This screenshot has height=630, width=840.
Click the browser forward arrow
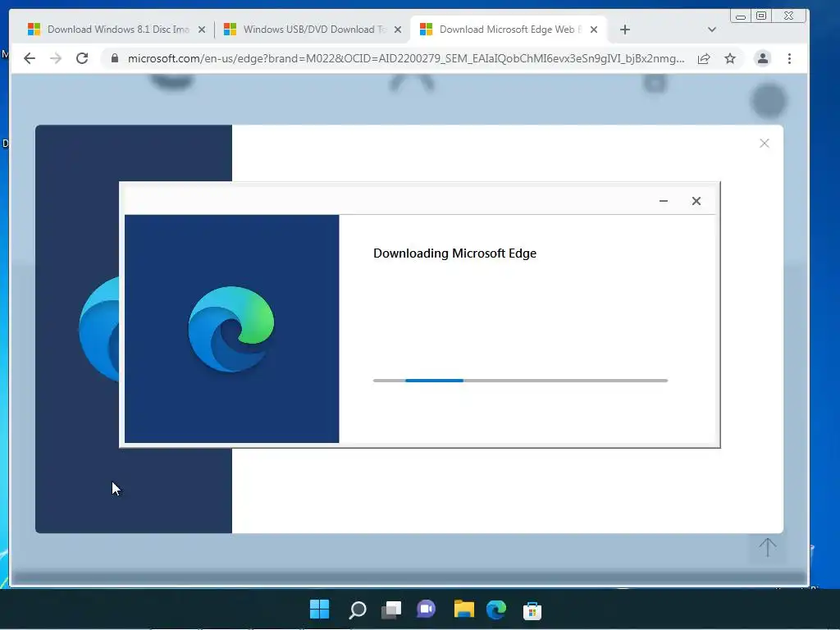[56, 58]
